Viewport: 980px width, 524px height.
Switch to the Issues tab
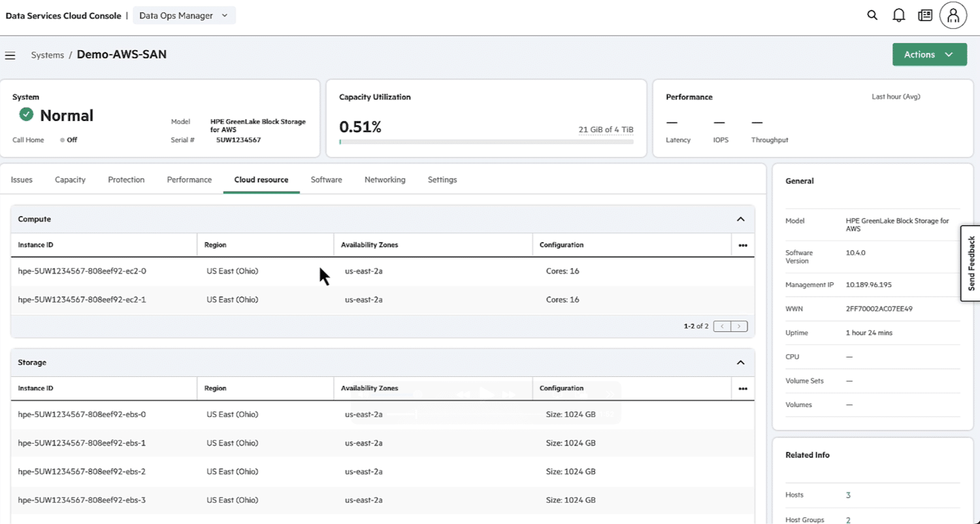(22, 180)
